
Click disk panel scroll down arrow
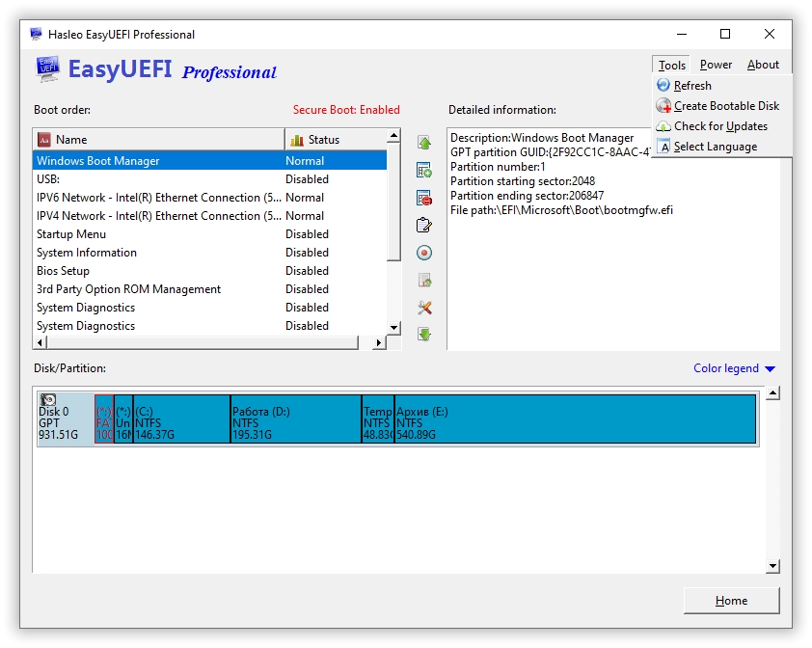click(x=772, y=566)
